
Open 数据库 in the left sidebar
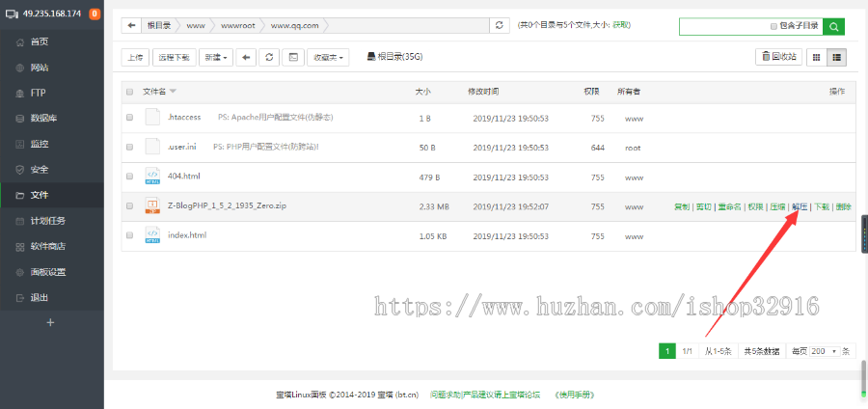tap(44, 119)
